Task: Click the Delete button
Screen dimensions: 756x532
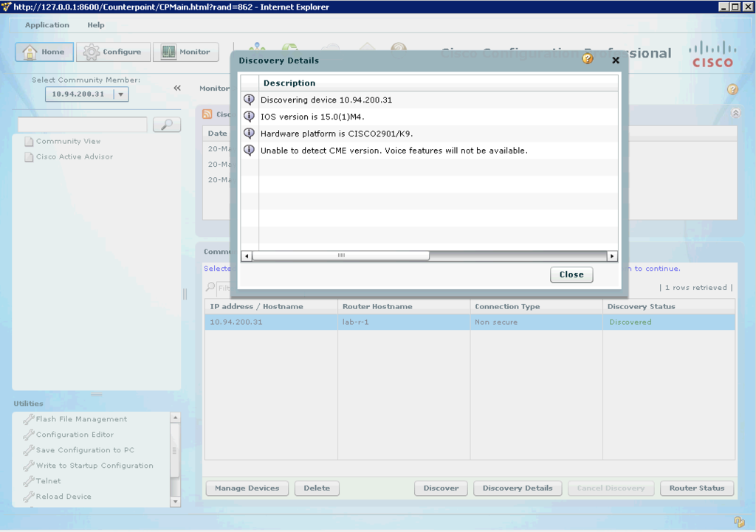Action: pyautogui.click(x=317, y=488)
